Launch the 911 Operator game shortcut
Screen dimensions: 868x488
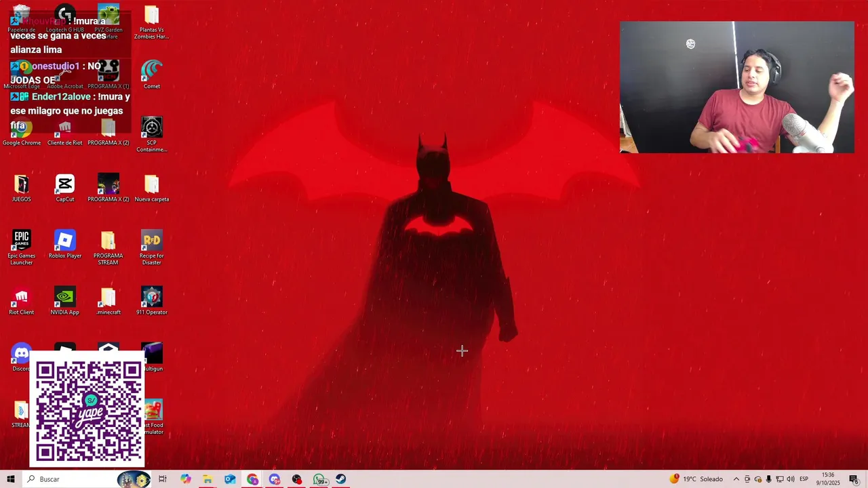coord(152,300)
